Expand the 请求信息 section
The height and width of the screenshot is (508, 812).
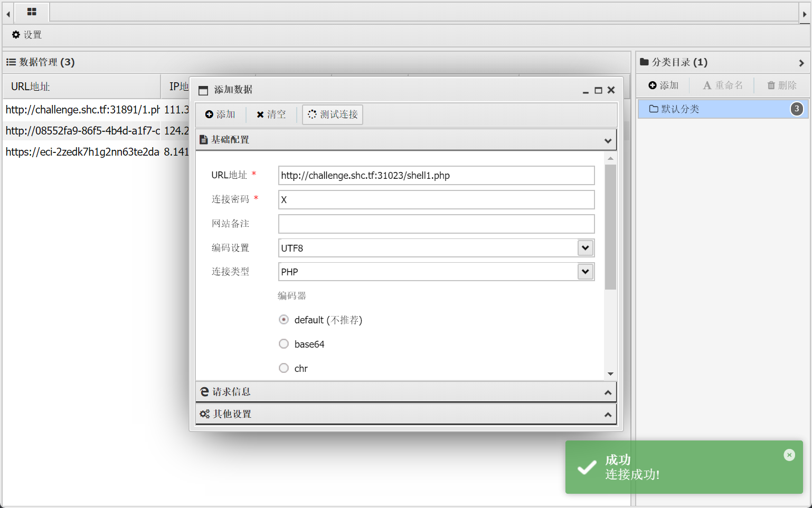405,392
